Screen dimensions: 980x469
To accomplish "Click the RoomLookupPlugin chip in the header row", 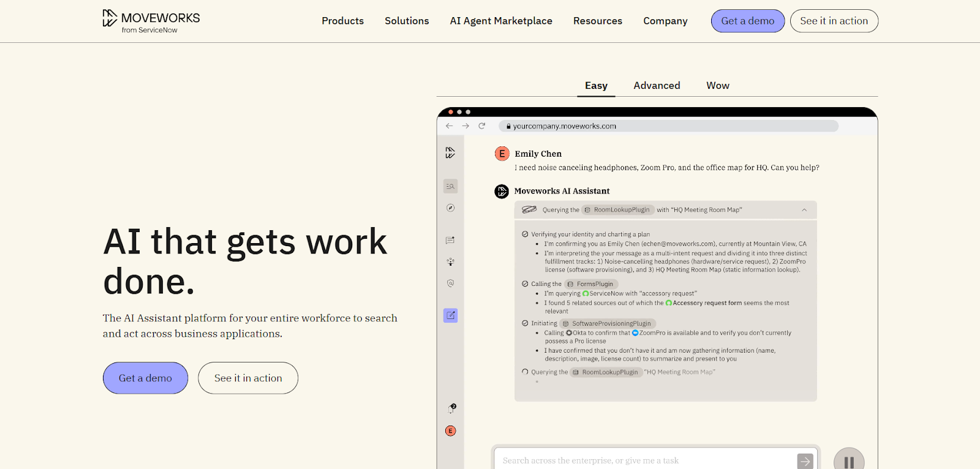I will point(617,210).
